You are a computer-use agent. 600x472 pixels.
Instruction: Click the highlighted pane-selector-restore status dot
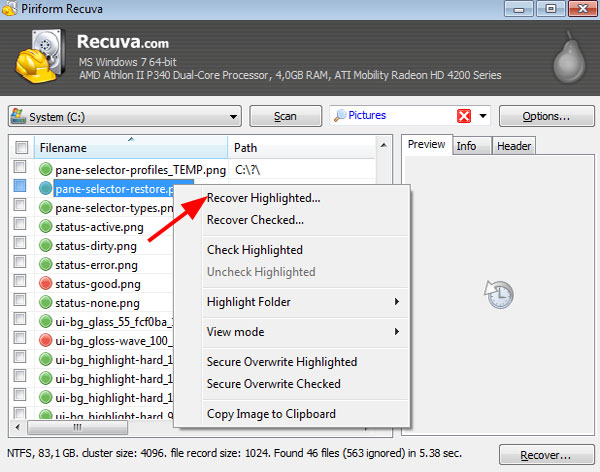(46, 188)
